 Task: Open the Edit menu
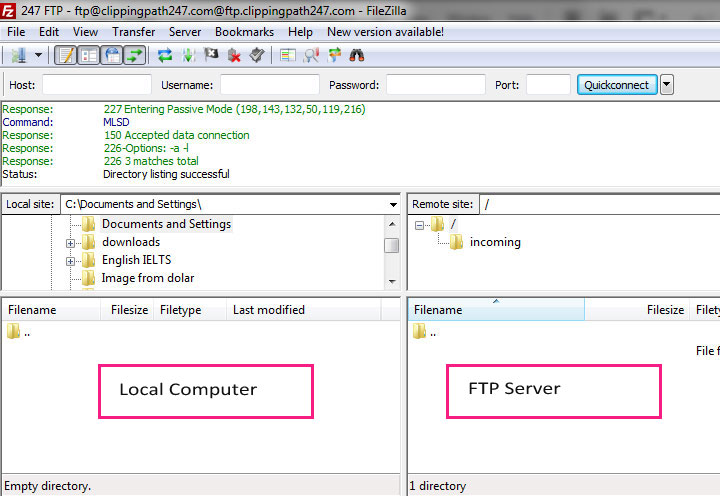[49, 32]
